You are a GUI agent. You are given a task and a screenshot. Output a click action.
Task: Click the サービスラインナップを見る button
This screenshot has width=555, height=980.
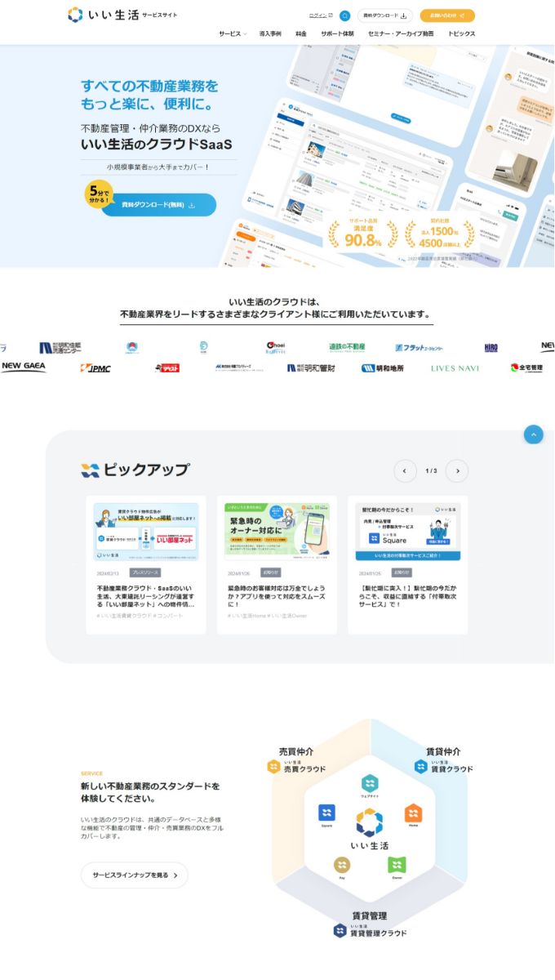click(135, 875)
